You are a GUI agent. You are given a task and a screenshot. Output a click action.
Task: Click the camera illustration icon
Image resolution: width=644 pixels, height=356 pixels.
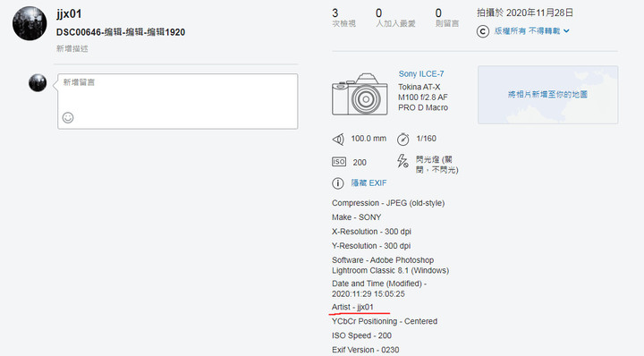tap(360, 94)
